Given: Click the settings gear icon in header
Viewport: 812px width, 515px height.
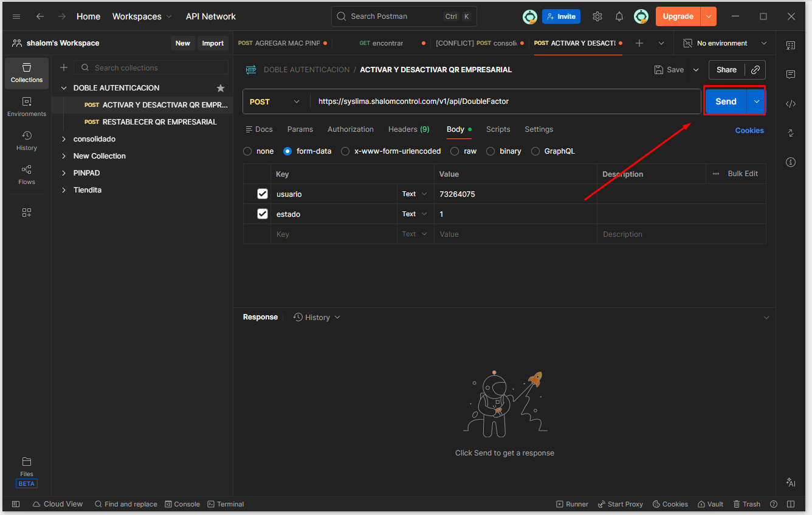Looking at the screenshot, I should click(597, 16).
